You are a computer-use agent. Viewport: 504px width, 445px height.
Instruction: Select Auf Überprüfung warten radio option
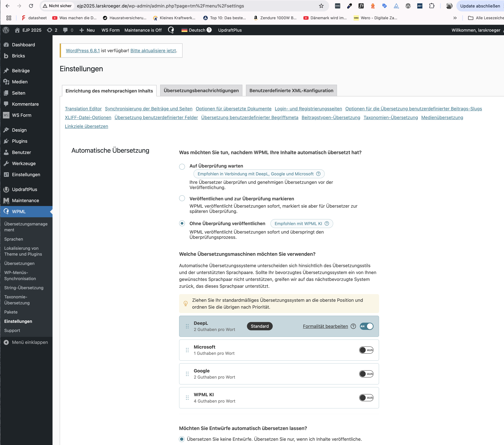tap(182, 167)
